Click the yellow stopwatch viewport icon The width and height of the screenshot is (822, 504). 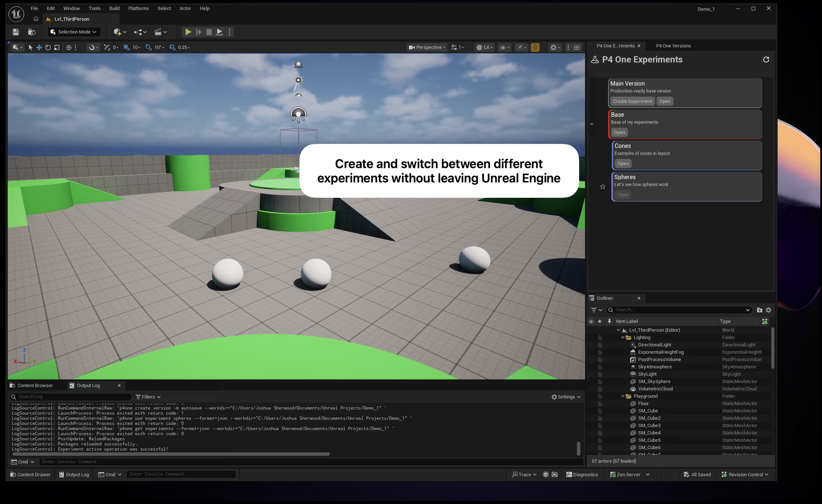click(x=535, y=47)
